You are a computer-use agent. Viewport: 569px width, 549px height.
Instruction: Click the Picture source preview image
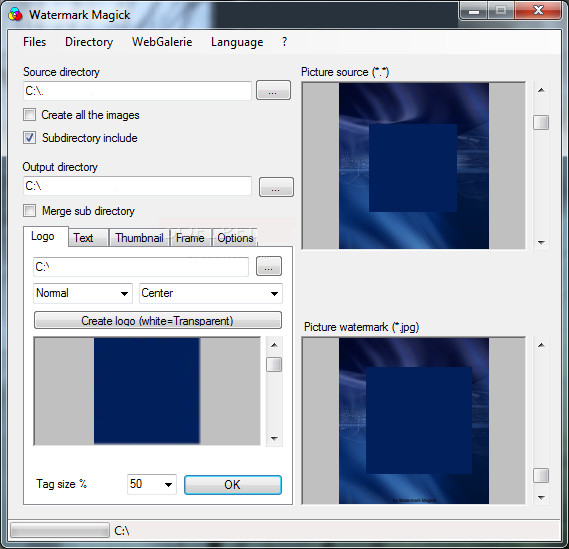414,166
